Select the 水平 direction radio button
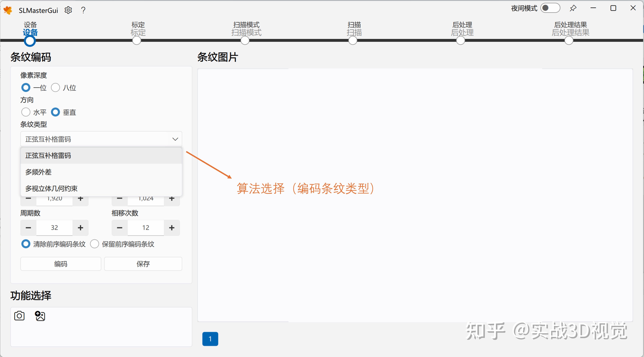 tap(26, 112)
